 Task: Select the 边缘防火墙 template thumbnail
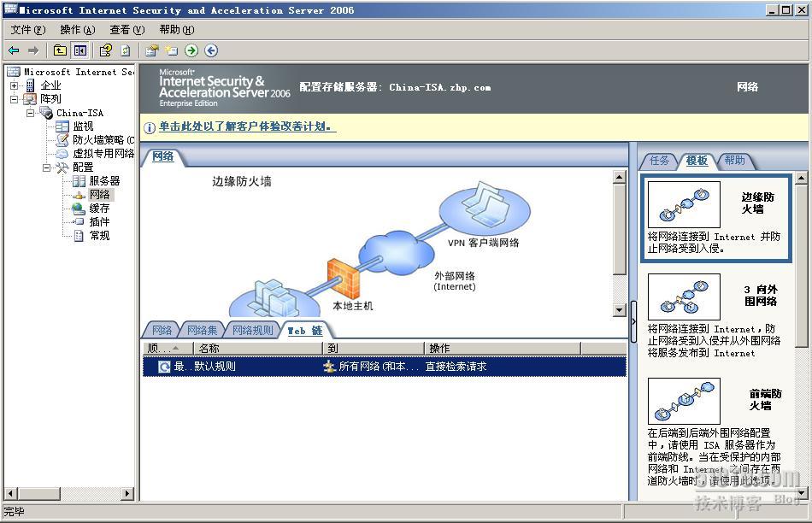point(684,204)
